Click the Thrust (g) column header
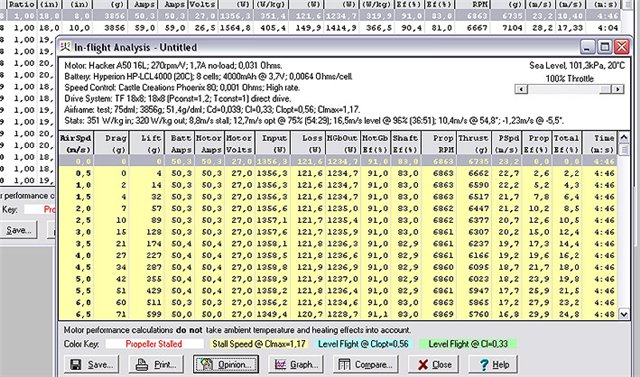The height and width of the screenshot is (377, 640). point(474,144)
